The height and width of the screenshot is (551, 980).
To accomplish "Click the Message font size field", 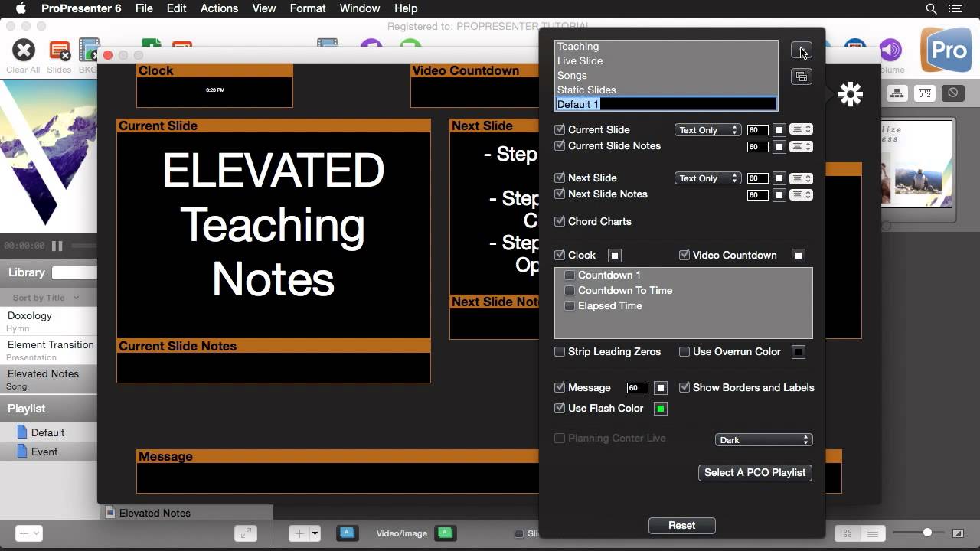I will (638, 388).
